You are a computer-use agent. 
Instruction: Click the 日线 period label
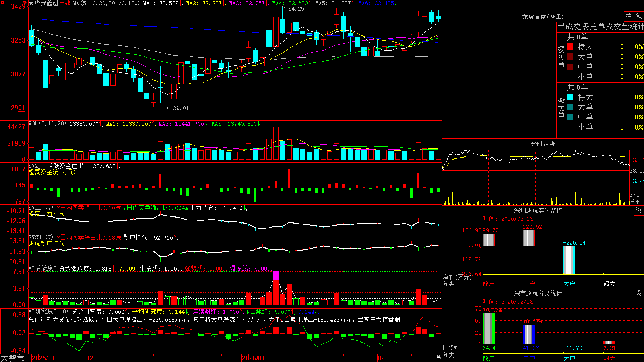[65, 3]
